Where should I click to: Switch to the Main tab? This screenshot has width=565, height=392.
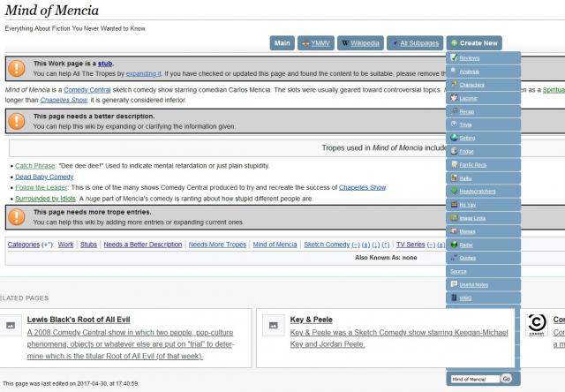[x=282, y=42]
